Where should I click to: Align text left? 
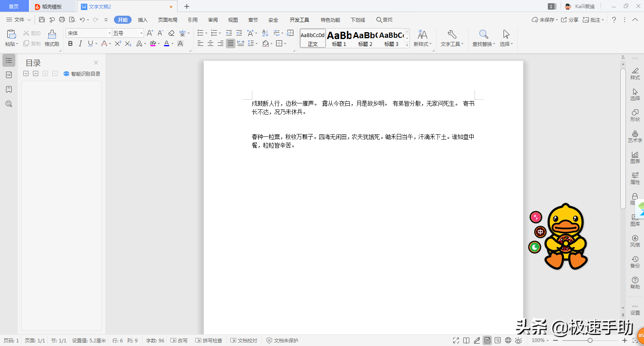[200, 43]
